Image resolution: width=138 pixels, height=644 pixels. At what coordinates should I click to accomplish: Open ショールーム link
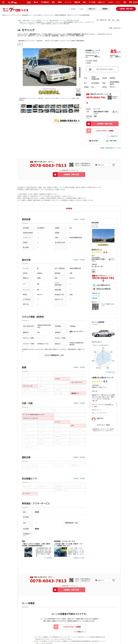[96, 296]
